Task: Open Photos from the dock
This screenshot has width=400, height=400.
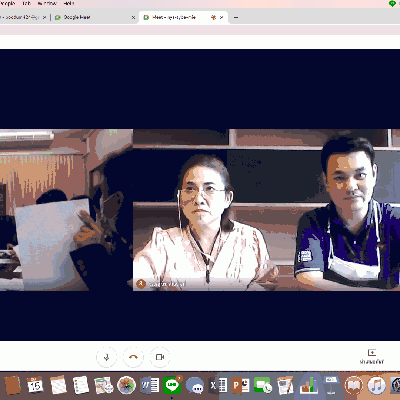Action: pos(127,386)
